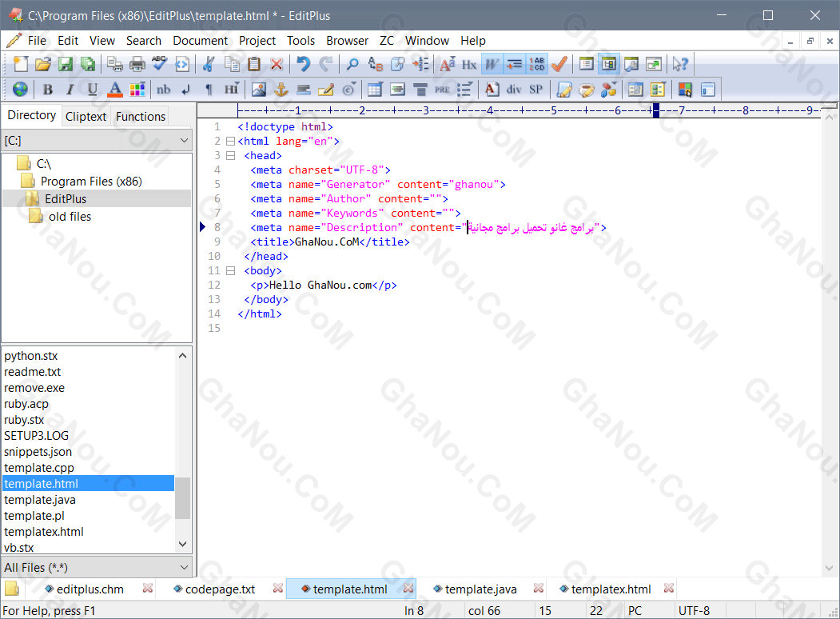Run the ABC spell check icon
Viewport: 840px width, 619px height.
pos(160,64)
